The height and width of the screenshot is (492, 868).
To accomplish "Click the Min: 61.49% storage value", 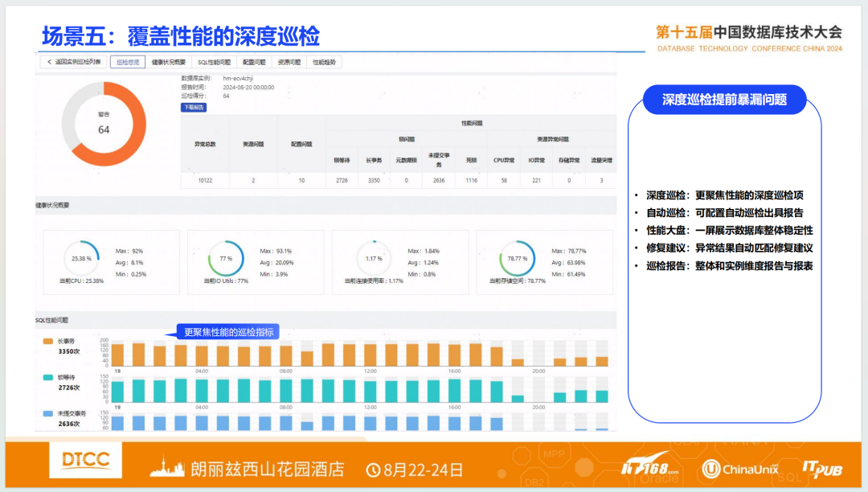I will tap(568, 274).
